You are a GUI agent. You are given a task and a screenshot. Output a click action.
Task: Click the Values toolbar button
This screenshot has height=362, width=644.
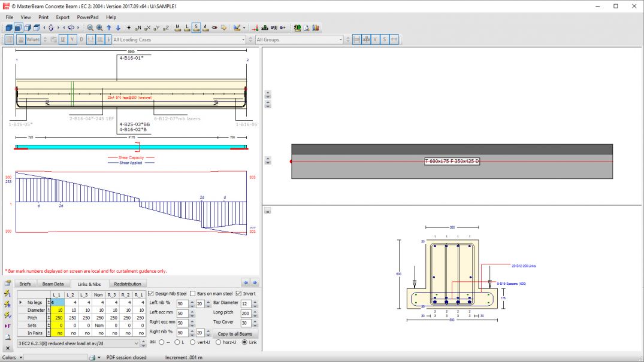click(33, 39)
